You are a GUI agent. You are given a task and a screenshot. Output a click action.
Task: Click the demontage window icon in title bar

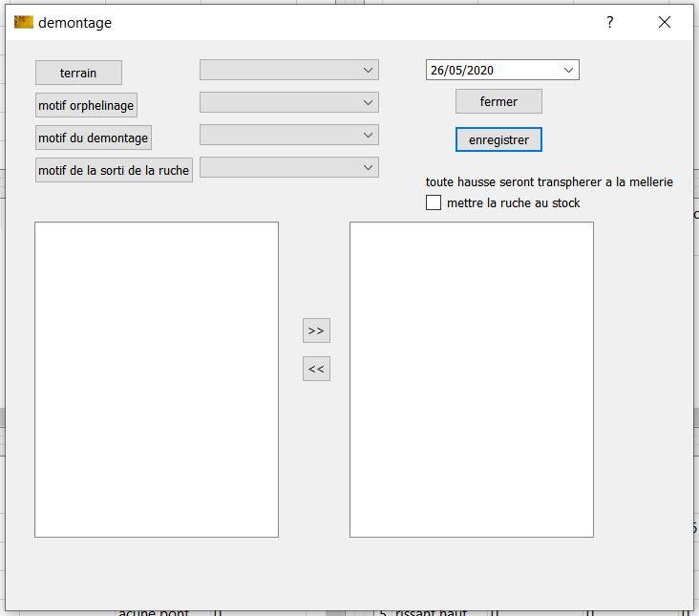coord(24,23)
